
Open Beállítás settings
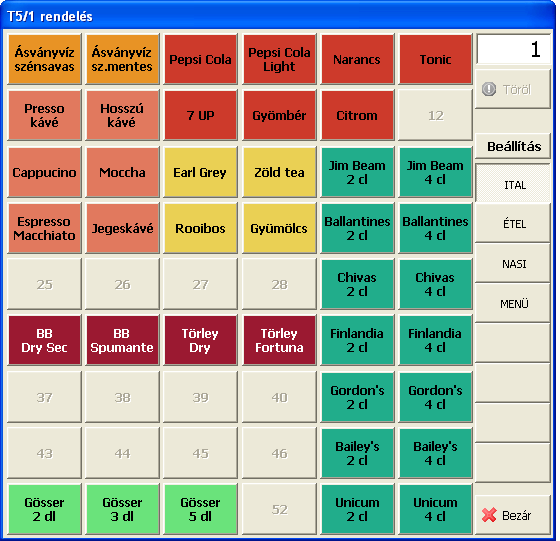click(513, 146)
